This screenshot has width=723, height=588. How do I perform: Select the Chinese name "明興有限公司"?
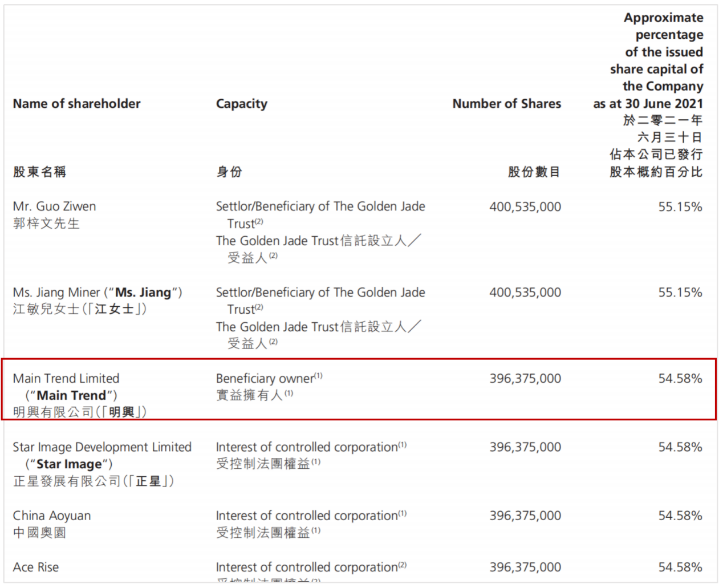click(53, 412)
